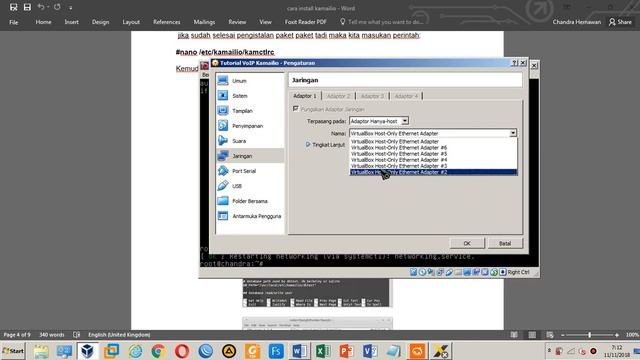Click OK in the settings dialog

coord(467,243)
